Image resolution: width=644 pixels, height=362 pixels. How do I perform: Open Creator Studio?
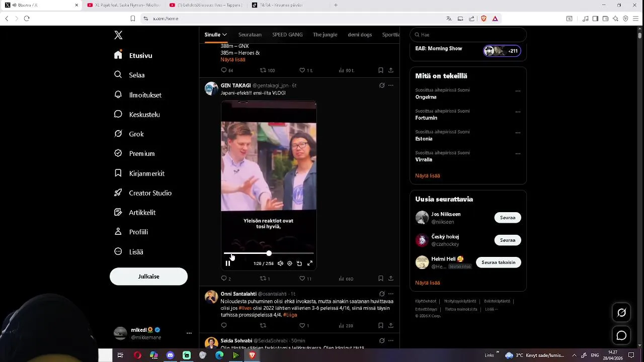pos(143,193)
